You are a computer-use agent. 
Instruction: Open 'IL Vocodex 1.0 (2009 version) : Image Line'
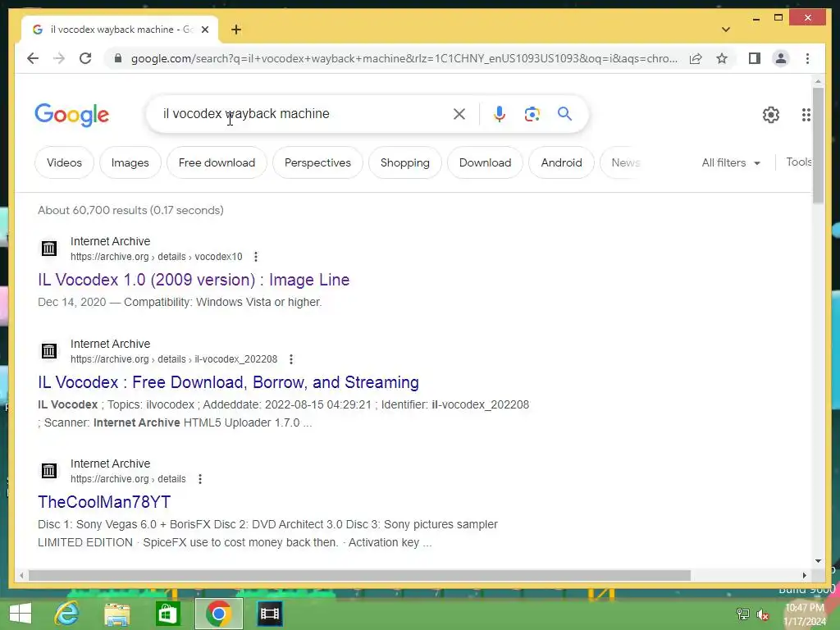[x=194, y=280]
